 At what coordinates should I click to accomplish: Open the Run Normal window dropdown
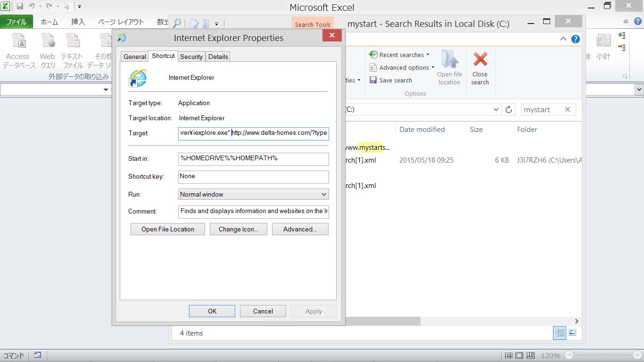tap(254, 194)
